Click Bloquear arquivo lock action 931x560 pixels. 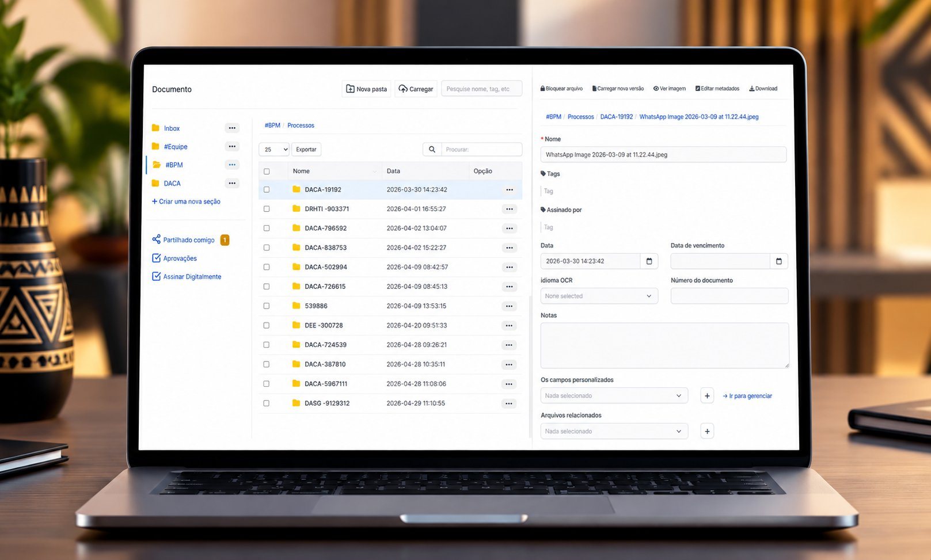tap(561, 89)
